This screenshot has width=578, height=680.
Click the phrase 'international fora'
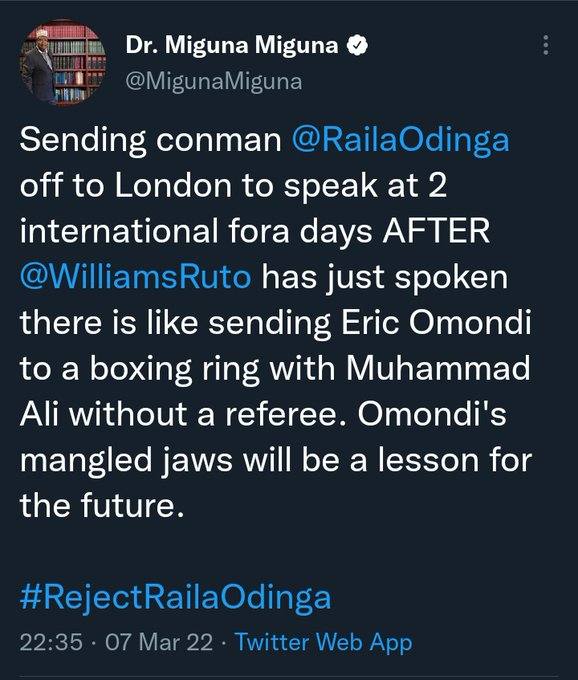click(x=154, y=231)
